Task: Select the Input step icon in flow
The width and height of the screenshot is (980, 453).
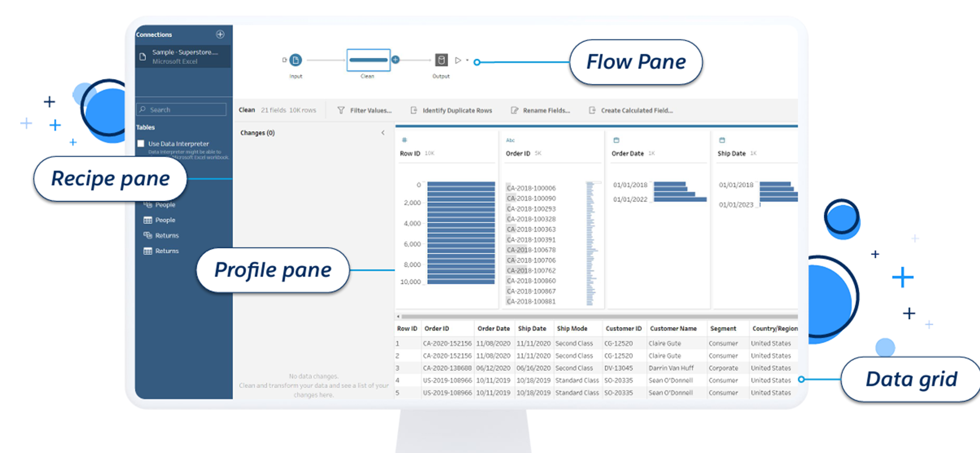Action: tap(296, 60)
